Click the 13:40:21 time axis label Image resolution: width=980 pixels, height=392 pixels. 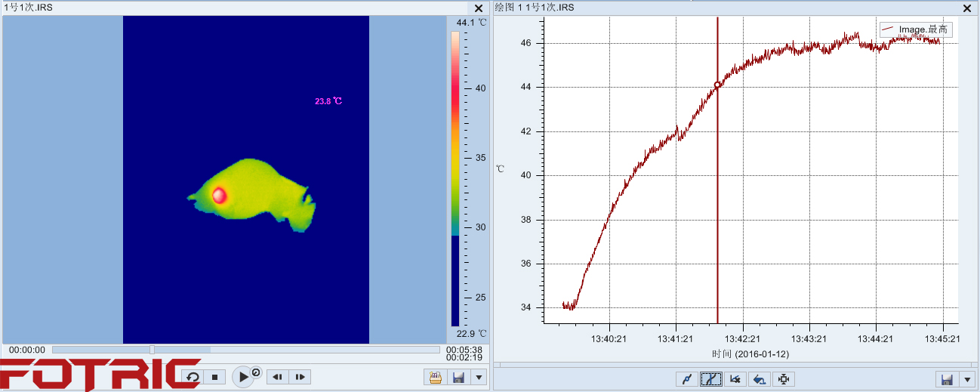click(x=609, y=339)
